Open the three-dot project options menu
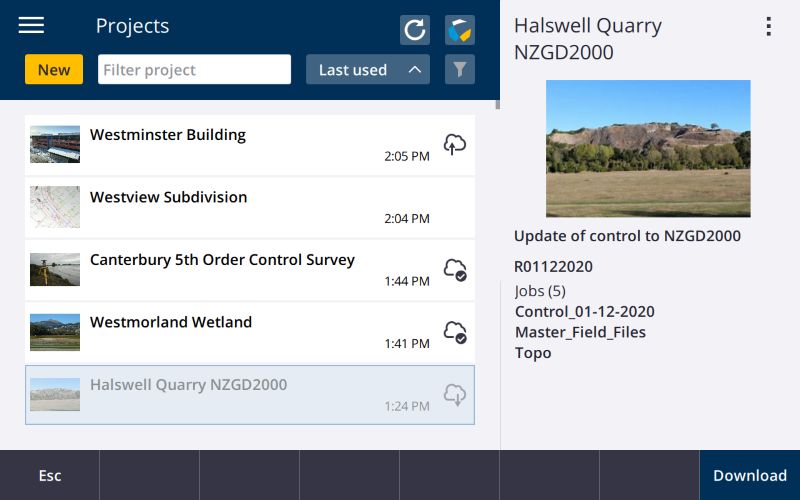800x500 pixels. (x=768, y=27)
